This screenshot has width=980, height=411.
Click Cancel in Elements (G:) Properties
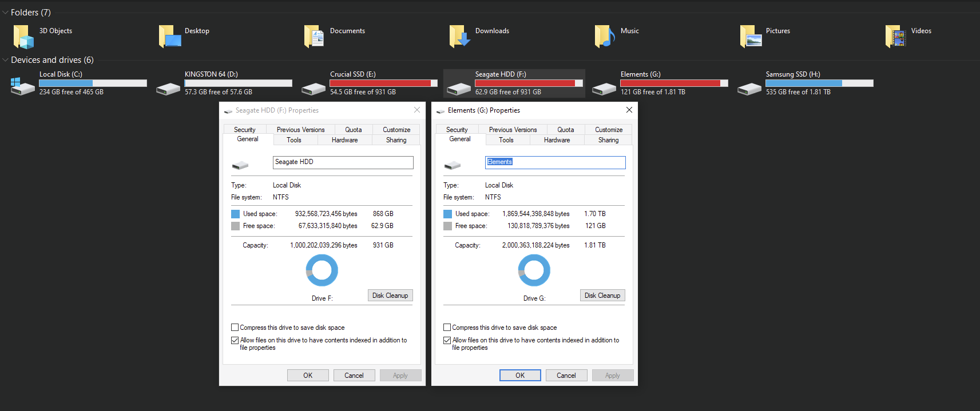566,376
